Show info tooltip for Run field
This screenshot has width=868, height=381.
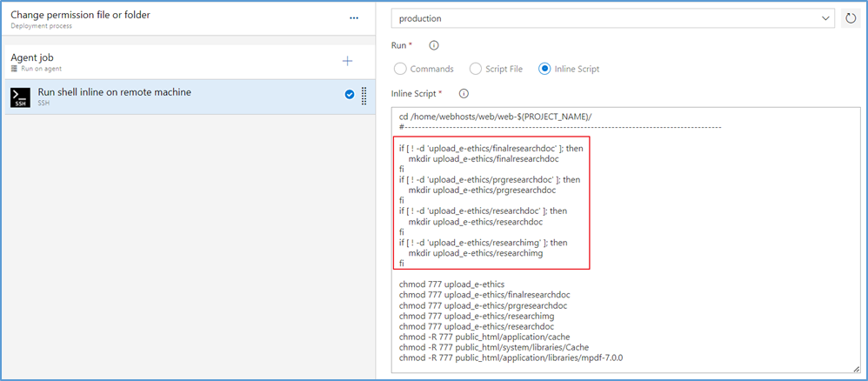click(433, 45)
